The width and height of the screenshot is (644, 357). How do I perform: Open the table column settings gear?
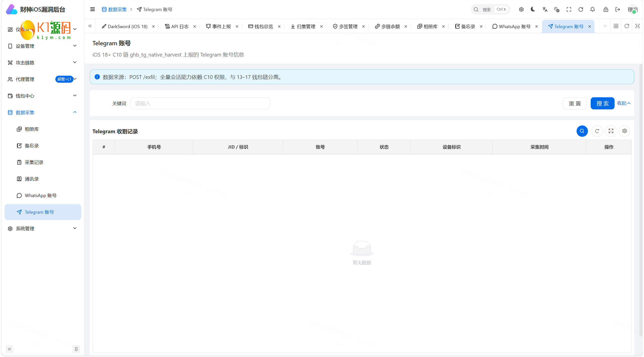(x=624, y=131)
